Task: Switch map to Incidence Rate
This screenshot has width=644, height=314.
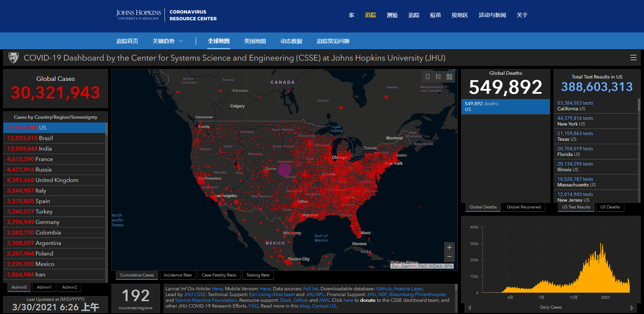Action: point(178,275)
